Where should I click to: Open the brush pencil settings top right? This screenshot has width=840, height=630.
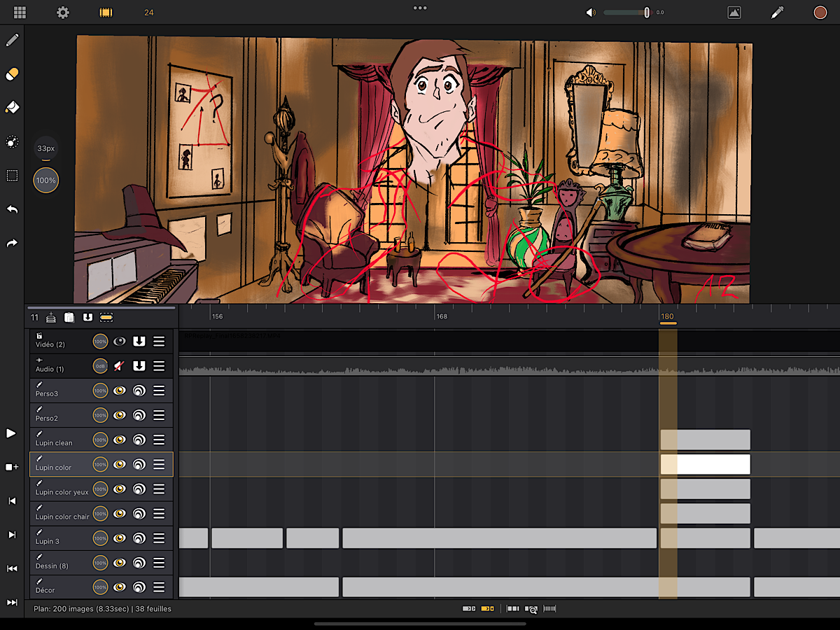[x=777, y=13]
